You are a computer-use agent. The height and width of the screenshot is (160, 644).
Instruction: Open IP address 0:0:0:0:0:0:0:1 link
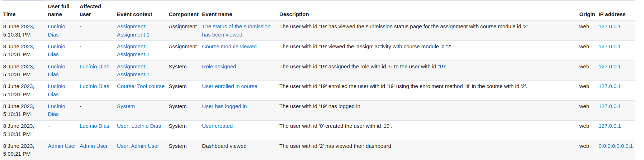[x=615, y=146]
